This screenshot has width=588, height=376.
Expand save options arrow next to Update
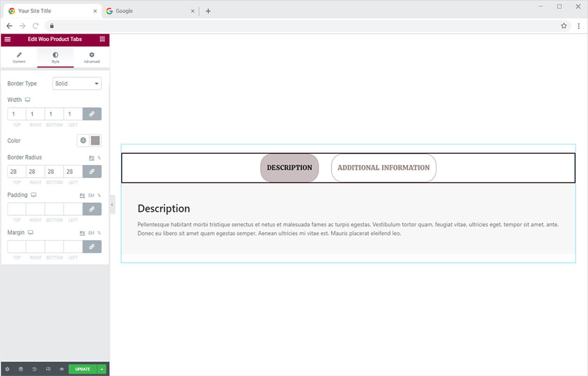click(x=102, y=369)
